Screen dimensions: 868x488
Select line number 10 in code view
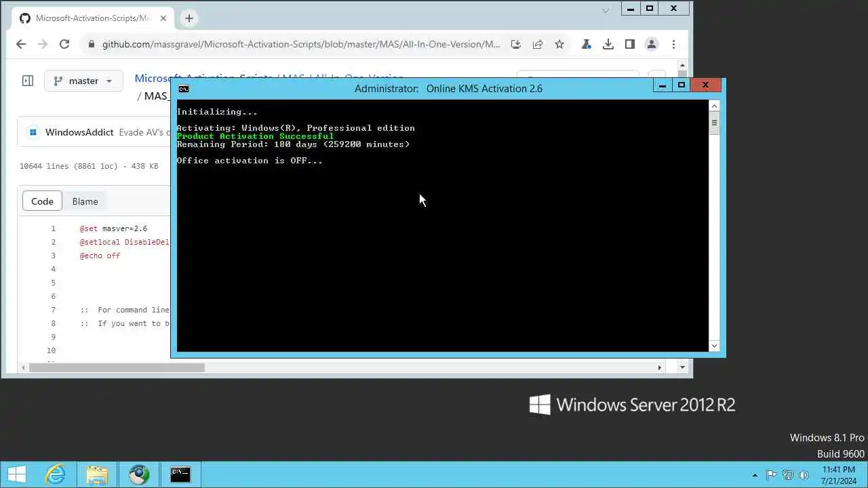coord(51,350)
